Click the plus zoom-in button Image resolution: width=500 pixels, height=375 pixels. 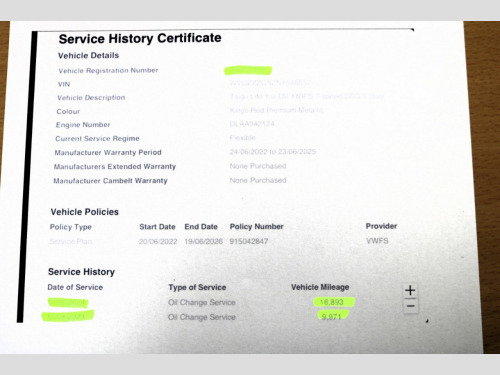[410, 291]
